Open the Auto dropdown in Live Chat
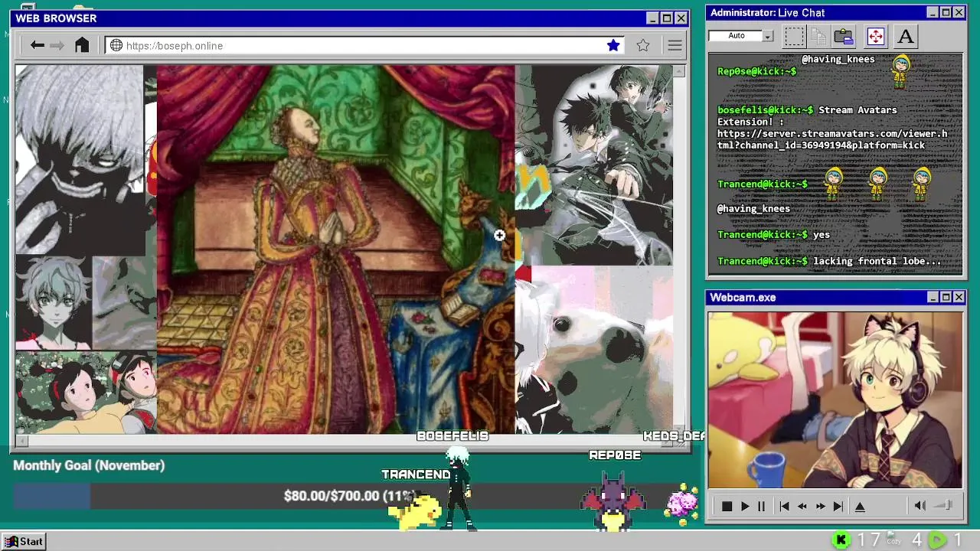Screen dimensions: 980x551 pos(768,36)
